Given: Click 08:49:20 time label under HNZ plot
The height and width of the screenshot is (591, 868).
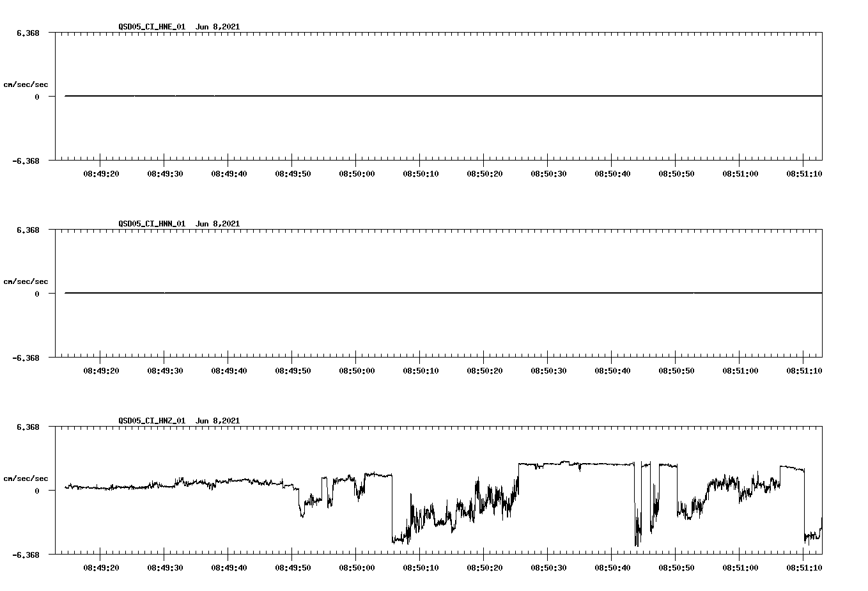Looking at the screenshot, I should pyautogui.click(x=101, y=568).
